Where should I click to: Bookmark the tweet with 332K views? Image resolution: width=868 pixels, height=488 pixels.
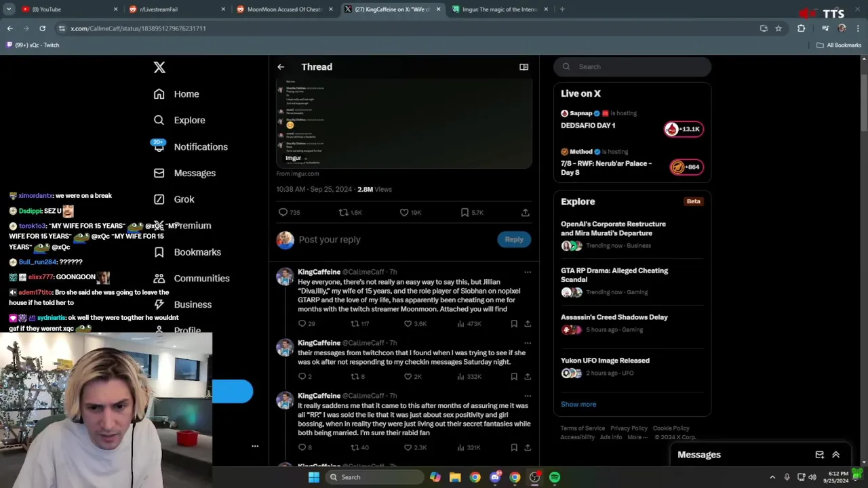[514, 376]
